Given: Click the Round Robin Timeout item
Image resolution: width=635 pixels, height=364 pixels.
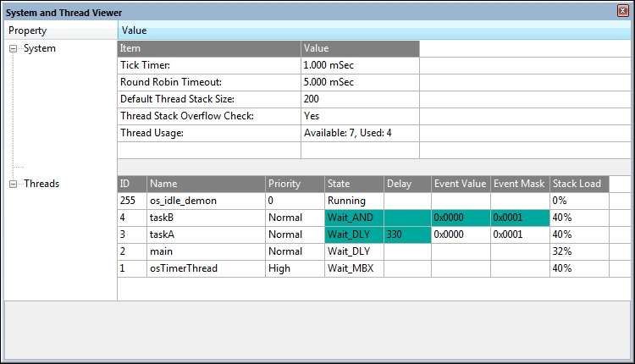Looking at the screenshot, I should point(170,82).
